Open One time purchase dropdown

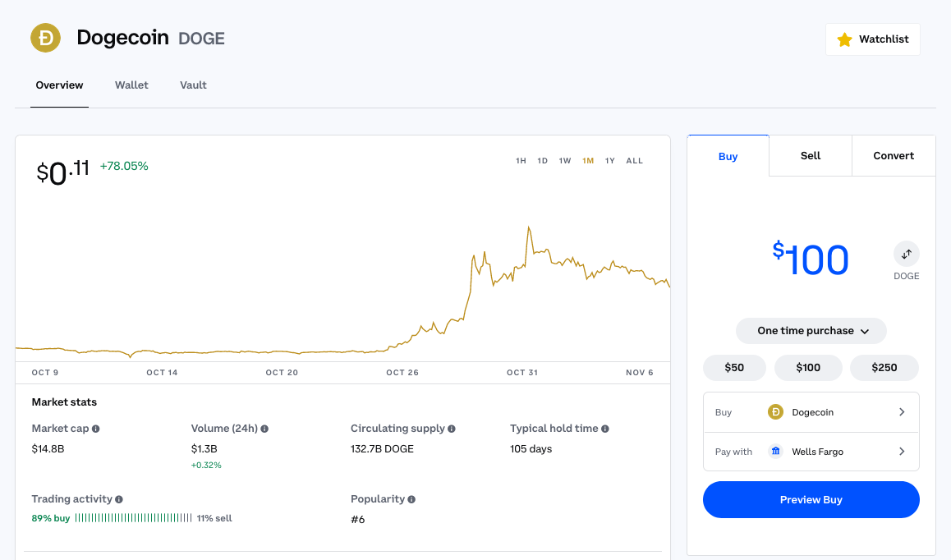[811, 331]
